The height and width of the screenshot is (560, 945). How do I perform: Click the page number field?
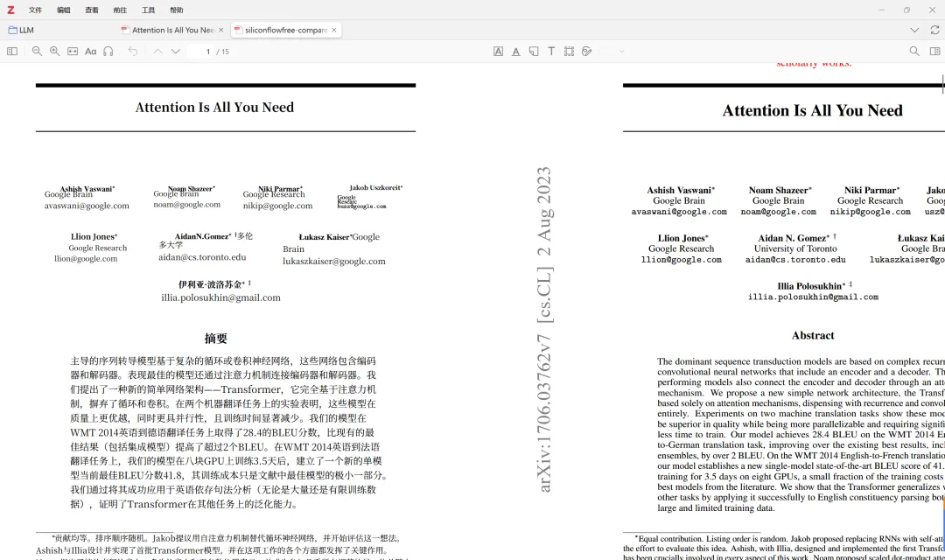pos(200,52)
